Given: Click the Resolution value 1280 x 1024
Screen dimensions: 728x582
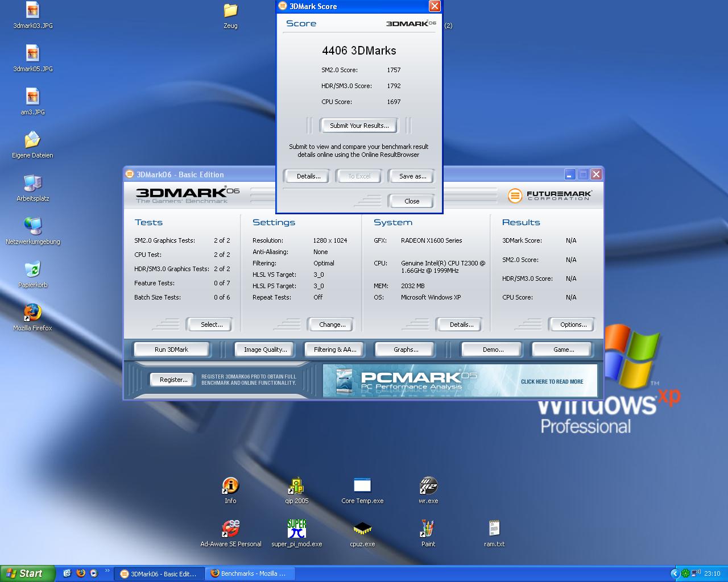Looking at the screenshot, I should pyautogui.click(x=330, y=240).
